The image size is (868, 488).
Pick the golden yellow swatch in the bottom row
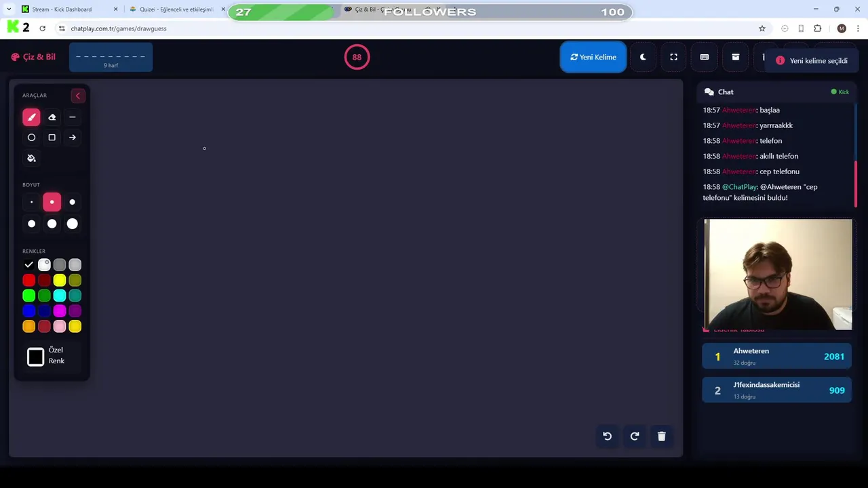75,327
